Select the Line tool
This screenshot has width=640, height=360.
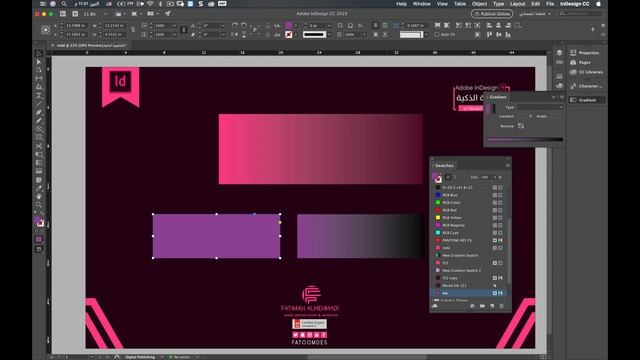(39, 104)
